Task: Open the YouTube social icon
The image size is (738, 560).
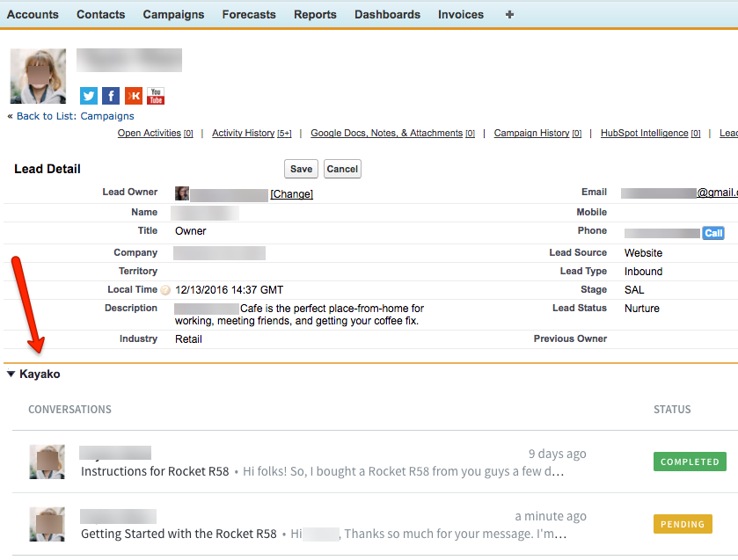Action: coord(156,96)
